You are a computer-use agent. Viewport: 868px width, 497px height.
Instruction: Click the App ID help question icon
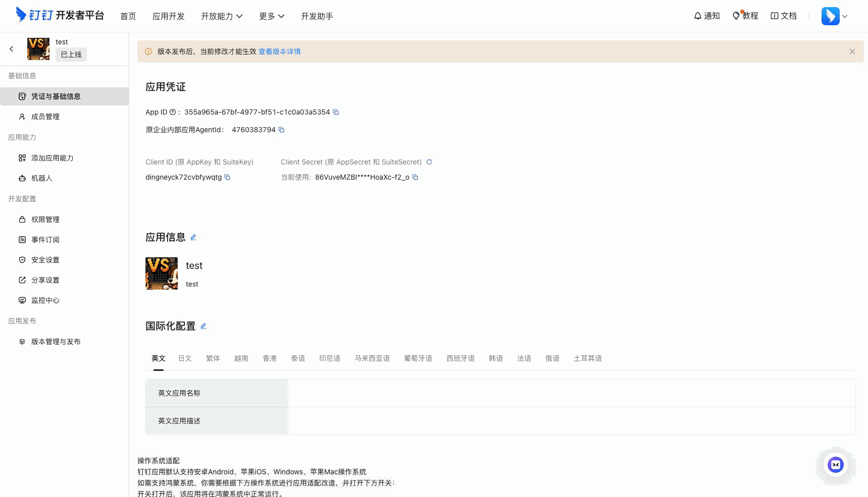[173, 112]
